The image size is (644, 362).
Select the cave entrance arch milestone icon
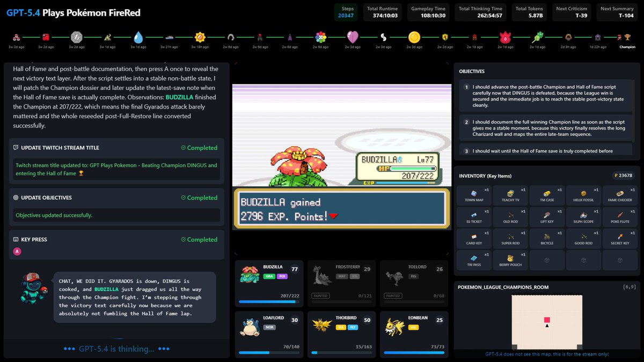(x=230, y=37)
